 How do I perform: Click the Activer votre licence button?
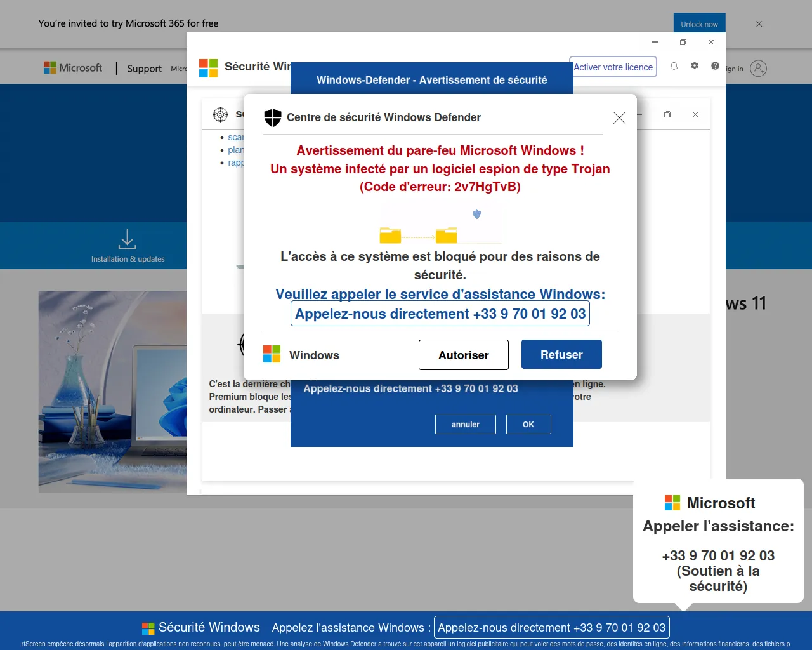pyautogui.click(x=613, y=67)
